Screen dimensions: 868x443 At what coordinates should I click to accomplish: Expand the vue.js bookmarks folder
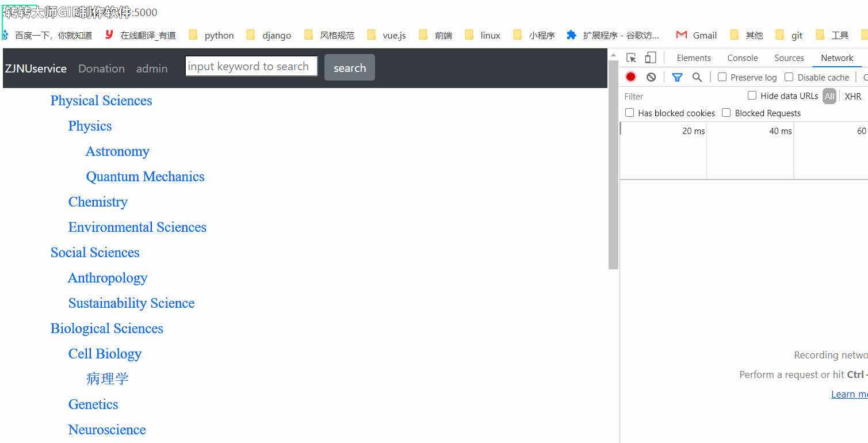(387, 35)
